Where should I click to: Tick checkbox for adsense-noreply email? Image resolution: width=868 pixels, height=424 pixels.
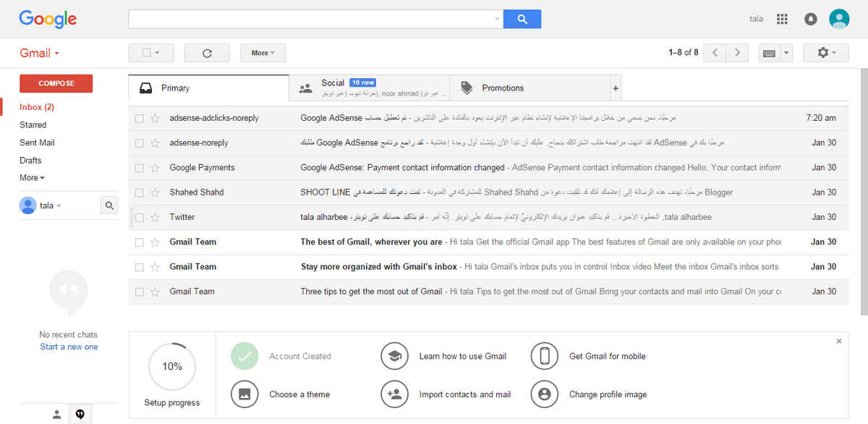coord(140,143)
